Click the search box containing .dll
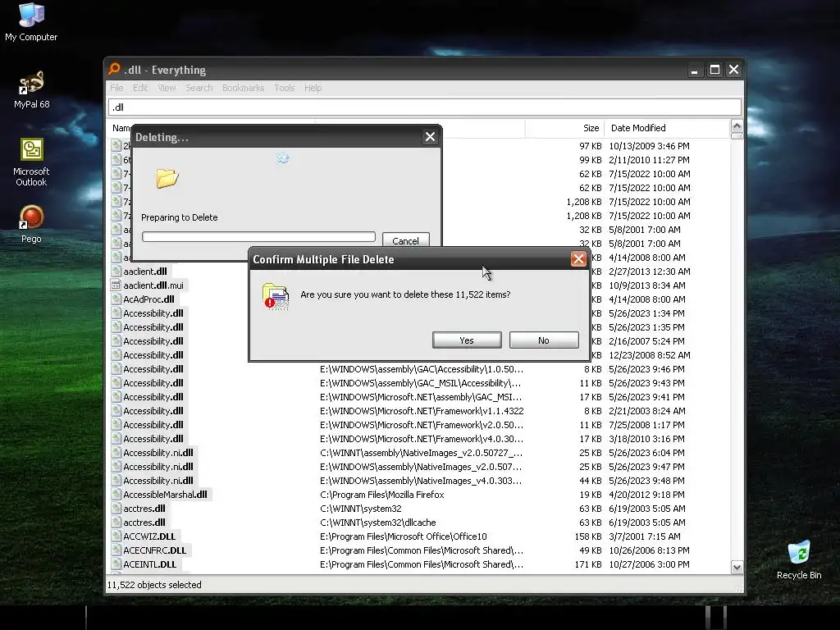The image size is (840, 630). click(x=425, y=107)
